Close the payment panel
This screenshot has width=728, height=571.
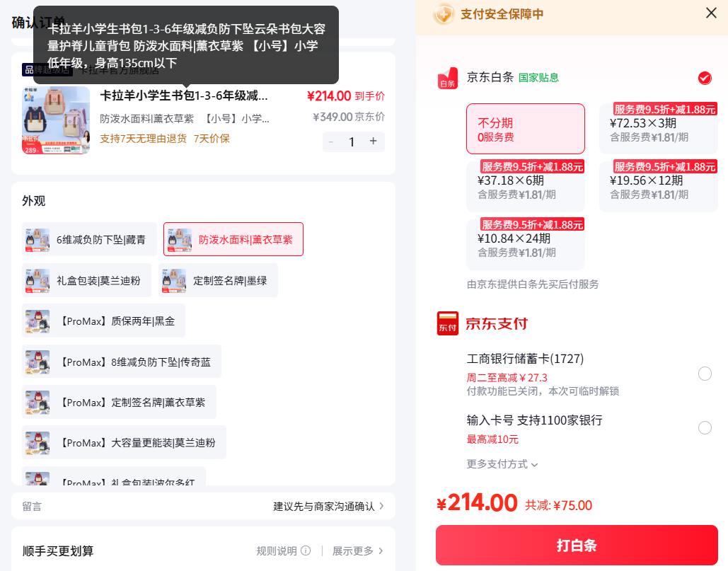click(x=711, y=13)
